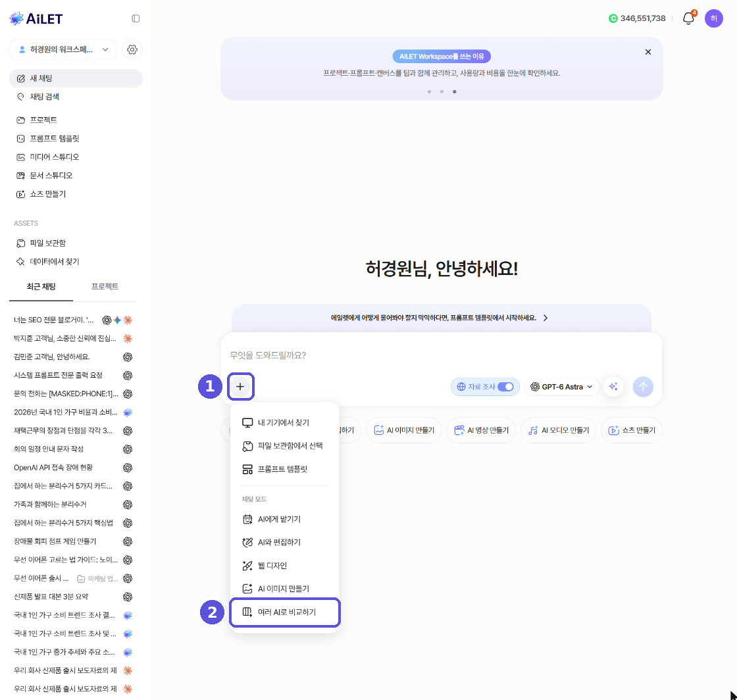The width and height of the screenshot is (737, 700).
Task: Open chat '가족과 함께하는 분리수거'
Action: [x=73, y=505]
